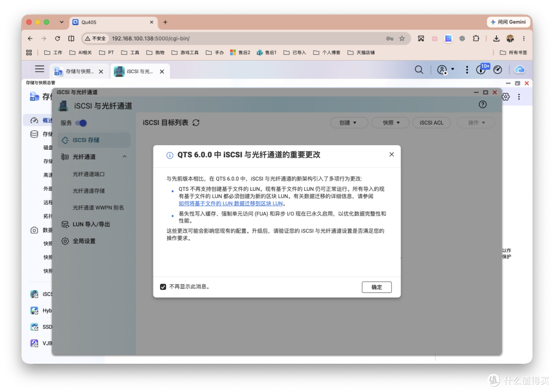Reload the browser page

[57, 38]
